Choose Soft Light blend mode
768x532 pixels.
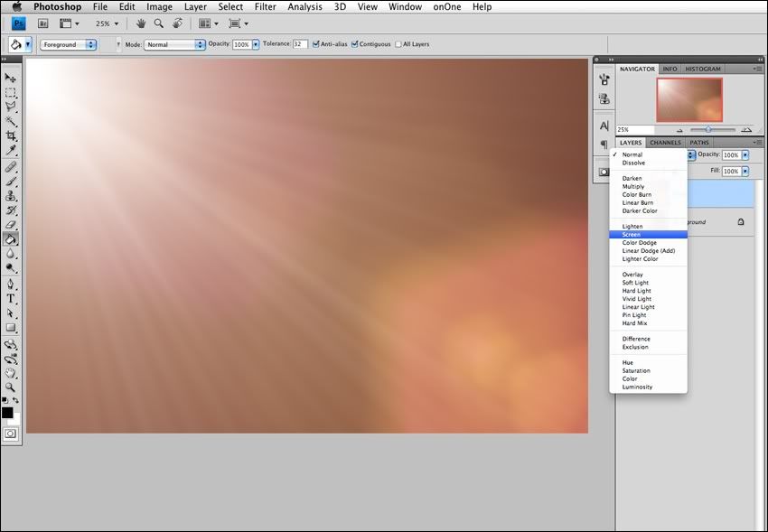[648, 283]
